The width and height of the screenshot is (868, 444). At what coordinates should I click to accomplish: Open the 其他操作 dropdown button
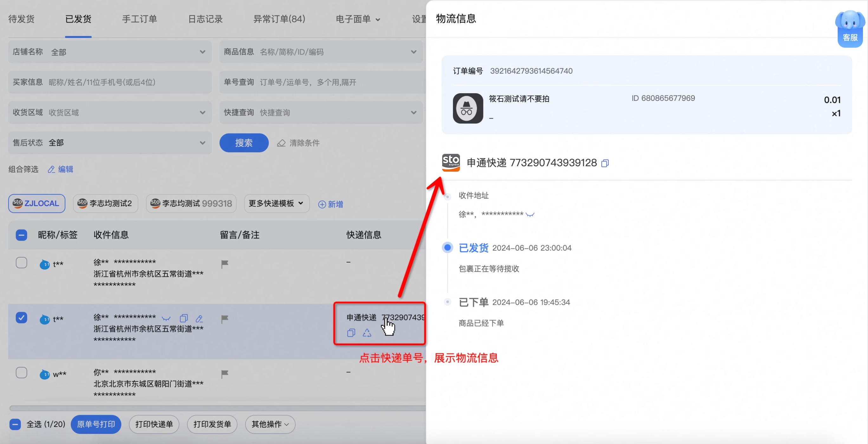pyautogui.click(x=270, y=424)
